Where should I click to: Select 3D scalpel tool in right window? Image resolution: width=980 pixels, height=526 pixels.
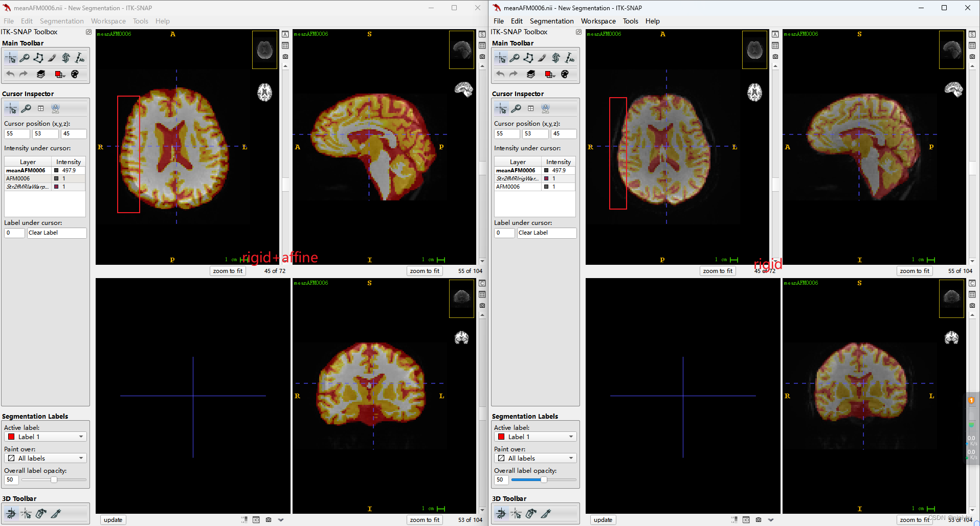546,514
